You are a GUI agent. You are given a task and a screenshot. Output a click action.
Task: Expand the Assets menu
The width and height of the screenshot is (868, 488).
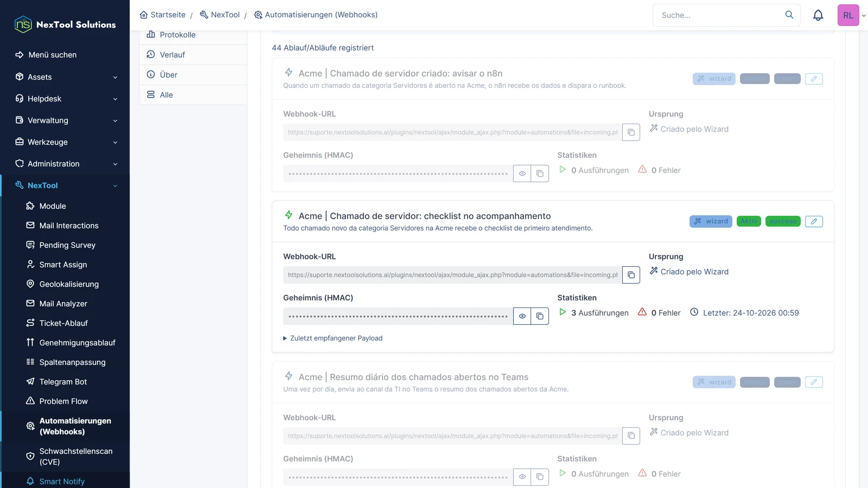pyautogui.click(x=65, y=77)
